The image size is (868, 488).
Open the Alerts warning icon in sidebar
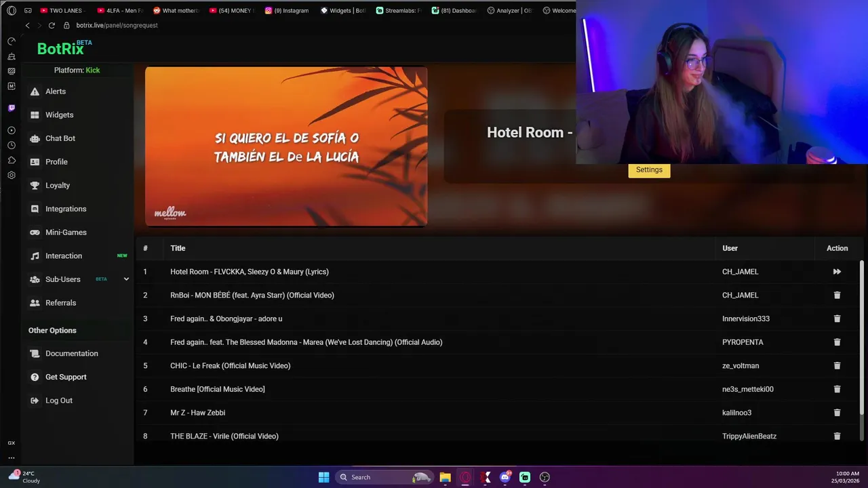click(35, 91)
